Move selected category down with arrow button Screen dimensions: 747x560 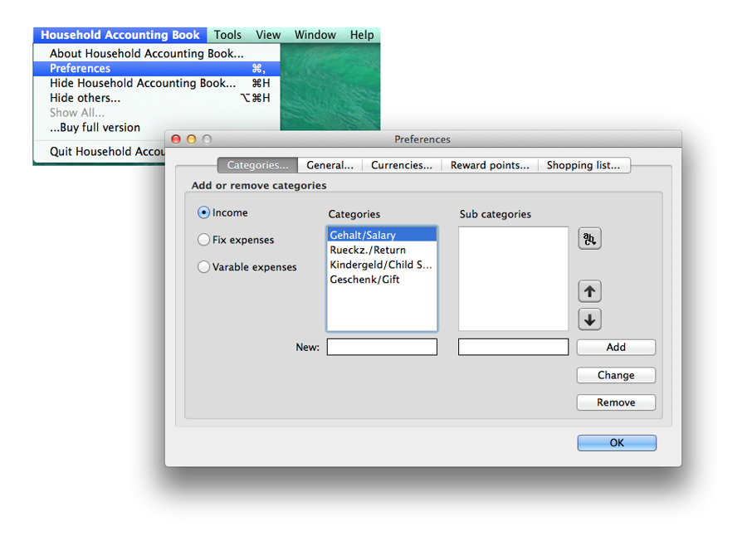point(589,319)
